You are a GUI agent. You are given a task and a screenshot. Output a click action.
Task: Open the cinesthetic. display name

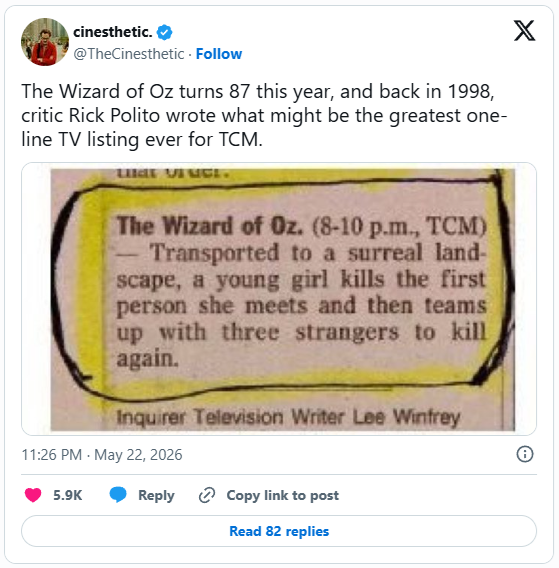[113, 32]
